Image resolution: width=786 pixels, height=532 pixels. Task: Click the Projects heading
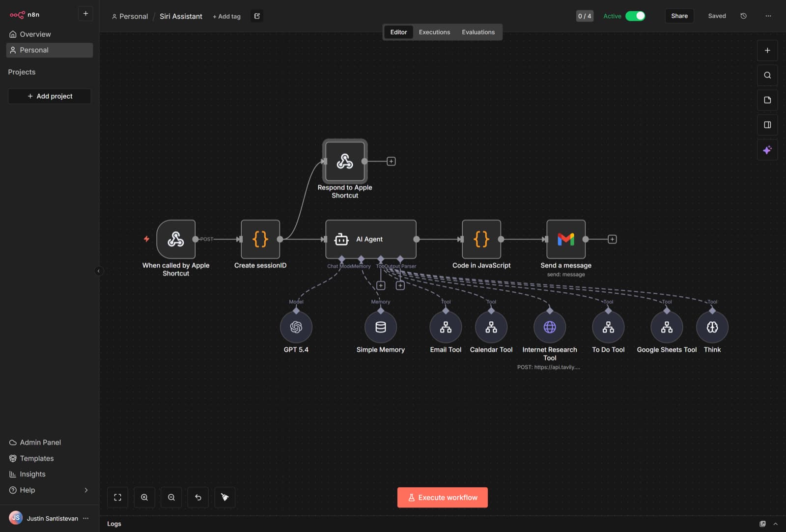[x=22, y=72]
